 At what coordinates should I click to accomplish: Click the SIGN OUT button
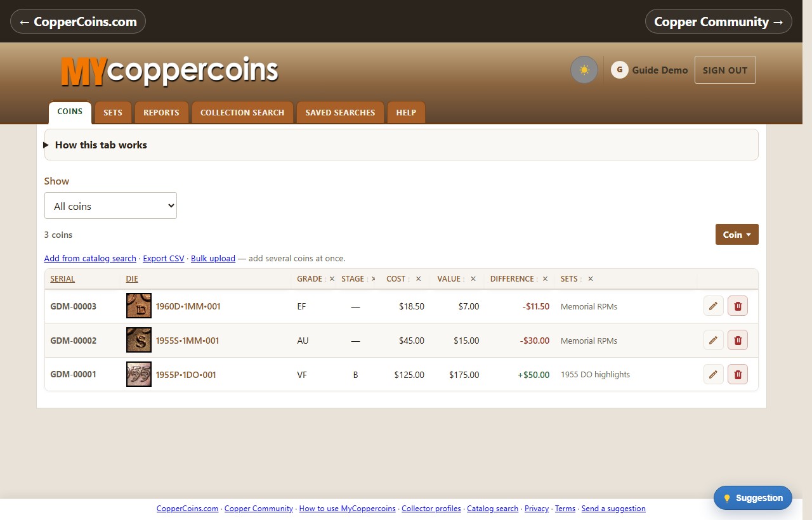coord(725,70)
